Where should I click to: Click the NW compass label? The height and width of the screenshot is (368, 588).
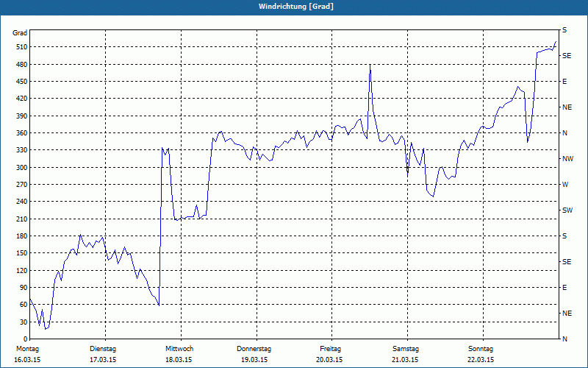(567, 159)
